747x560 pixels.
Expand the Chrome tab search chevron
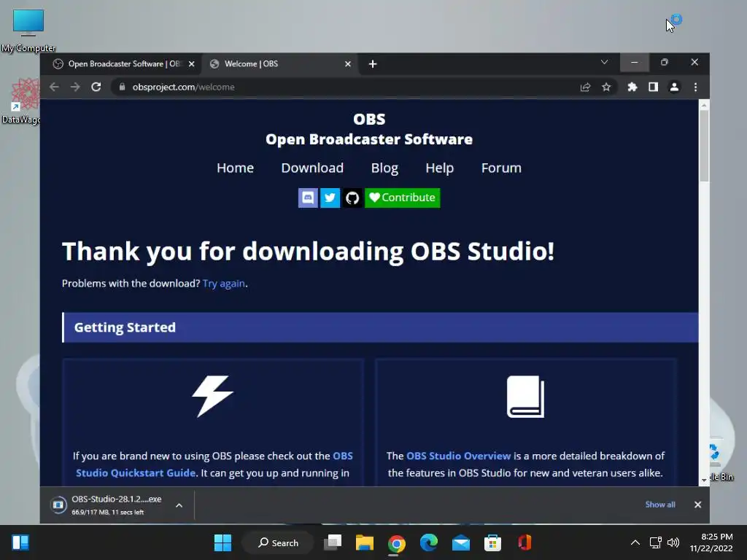[604, 63]
